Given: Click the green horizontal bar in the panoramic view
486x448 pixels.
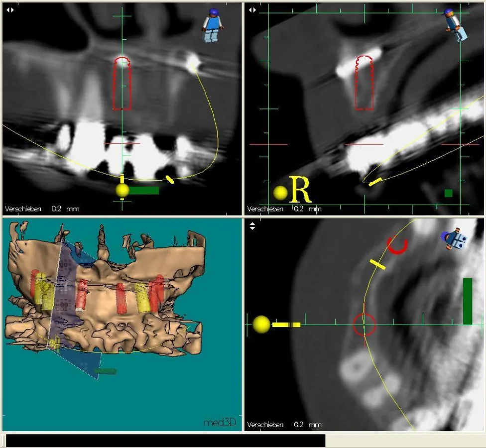Looking at the screenshot, I should [144, 190].
